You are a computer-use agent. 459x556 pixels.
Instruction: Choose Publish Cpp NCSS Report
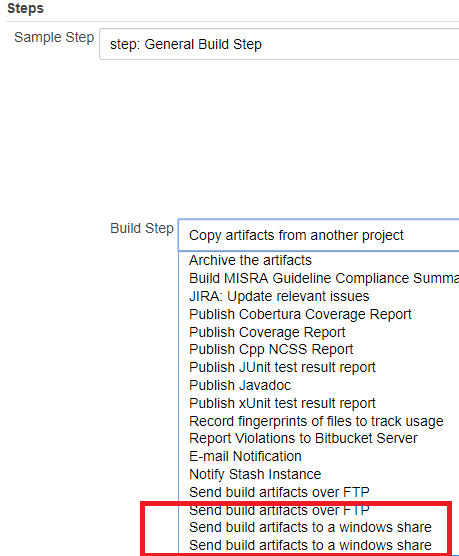pyautogui.click(x=319, y=349)
